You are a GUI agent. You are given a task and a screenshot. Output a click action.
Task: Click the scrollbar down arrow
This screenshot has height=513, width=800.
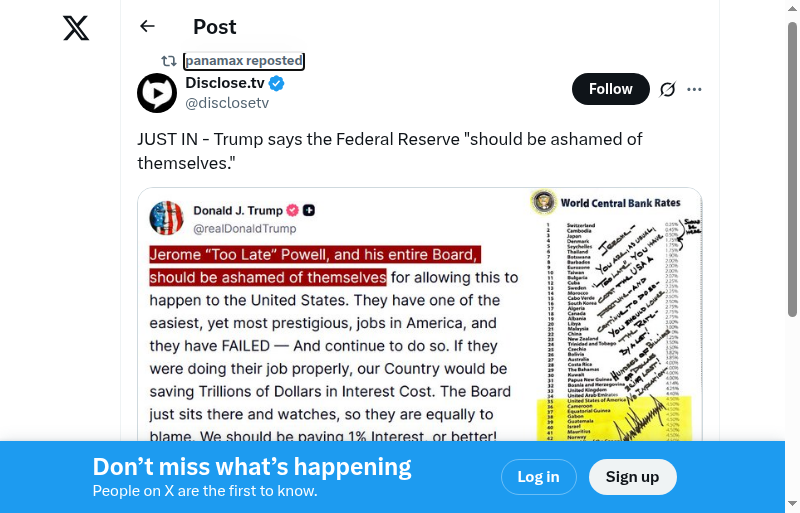pyautogui.click(x=792, y=504)
